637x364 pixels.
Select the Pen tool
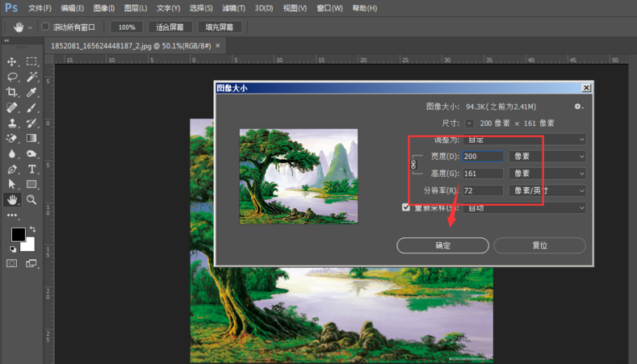click(12, 169)
